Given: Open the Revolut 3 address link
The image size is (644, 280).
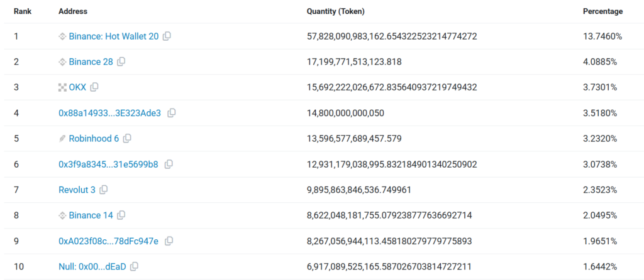Looking at the screenshot, I should tap(77, 190).
